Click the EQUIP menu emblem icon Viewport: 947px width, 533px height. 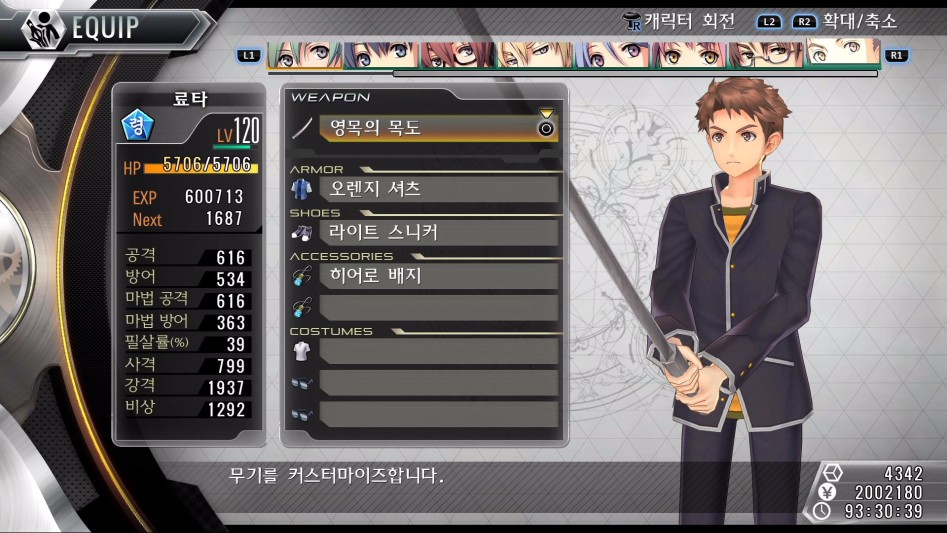43,27
